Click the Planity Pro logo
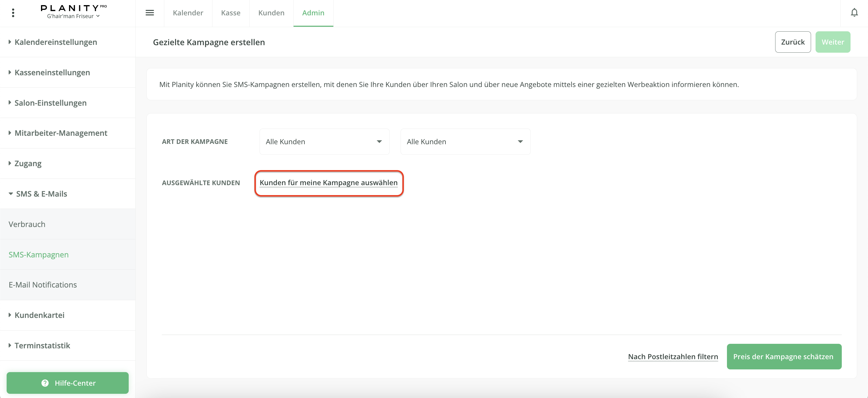Image resolution: width=868 pixels, height=398 pixels. tap(73, 8)
